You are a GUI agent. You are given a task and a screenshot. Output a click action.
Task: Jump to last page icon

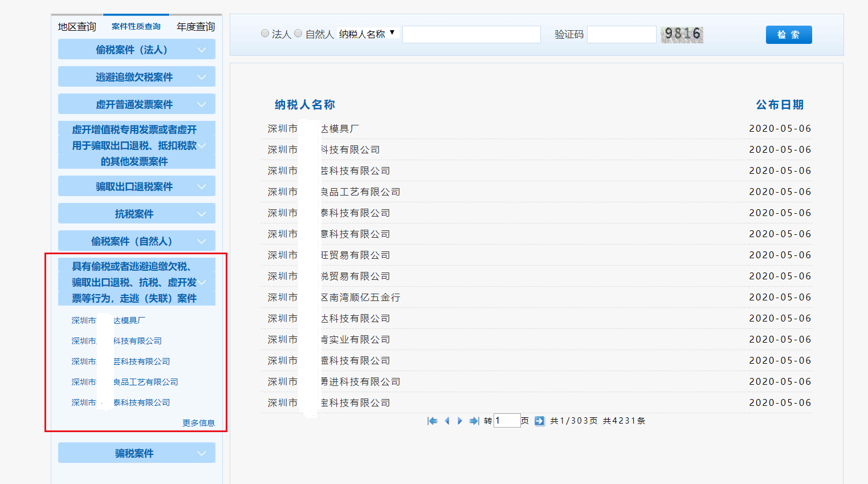pos(474,421)
